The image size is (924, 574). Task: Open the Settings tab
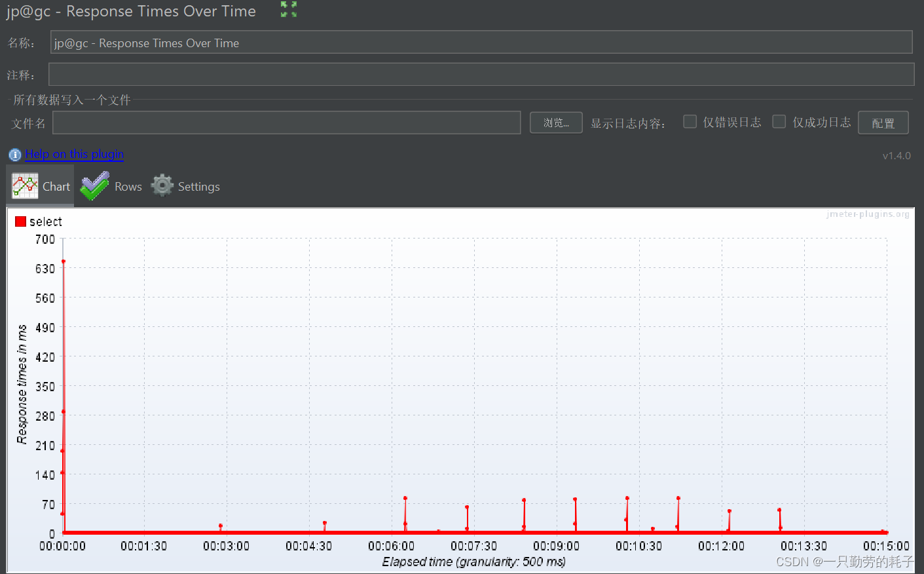(x=186, y=186)
